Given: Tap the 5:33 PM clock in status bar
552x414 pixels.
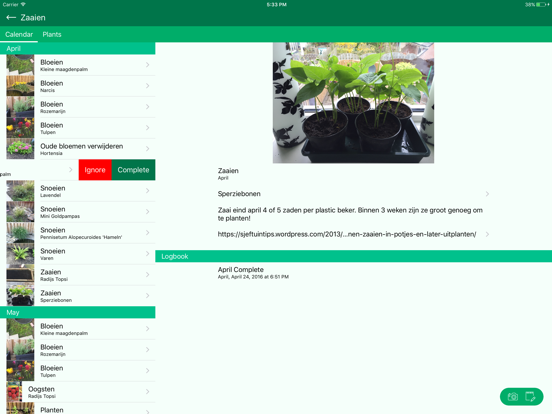Looking at the screenshot, I should click(x=276, y=5).
